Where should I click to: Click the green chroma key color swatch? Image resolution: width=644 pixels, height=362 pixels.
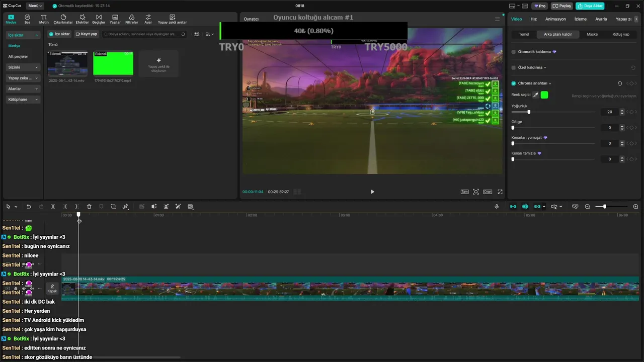point(544,95)
